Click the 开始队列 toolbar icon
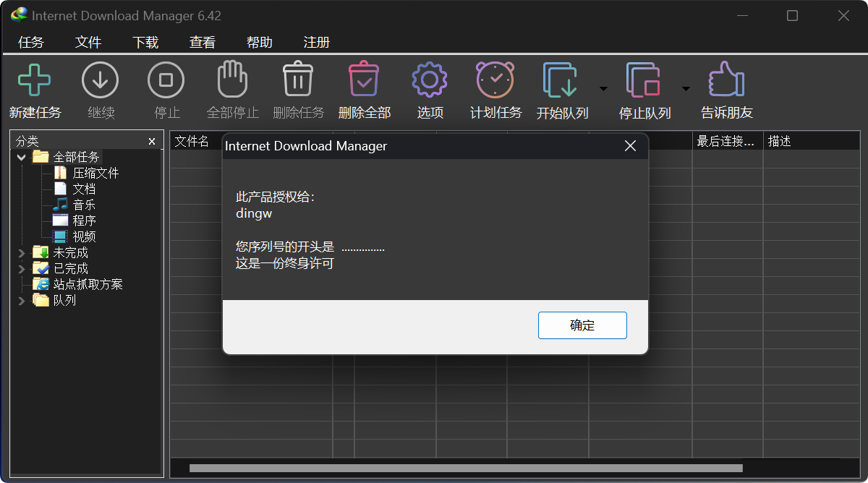The width and height of the screenshot is (868, 483). (561, 80)
